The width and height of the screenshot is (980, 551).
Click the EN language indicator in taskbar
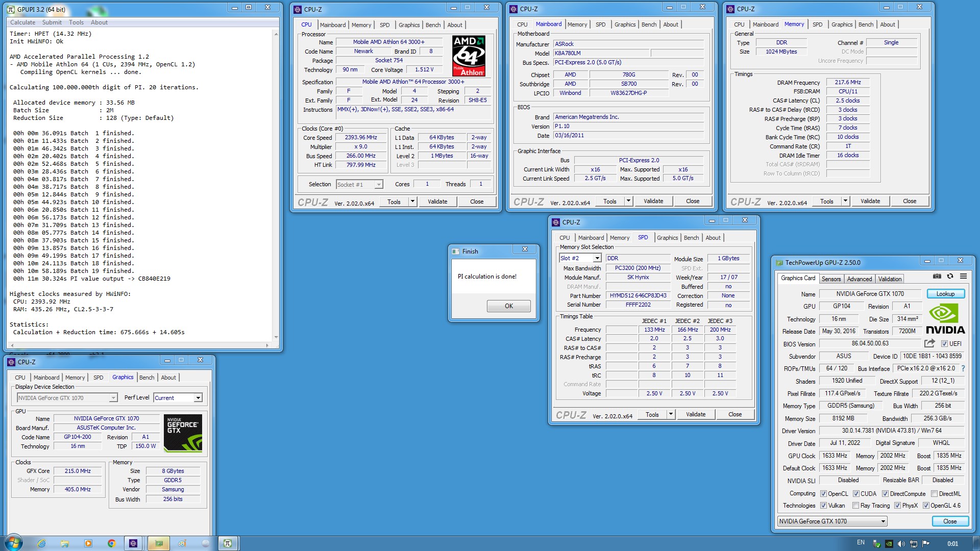pos(861,542)
